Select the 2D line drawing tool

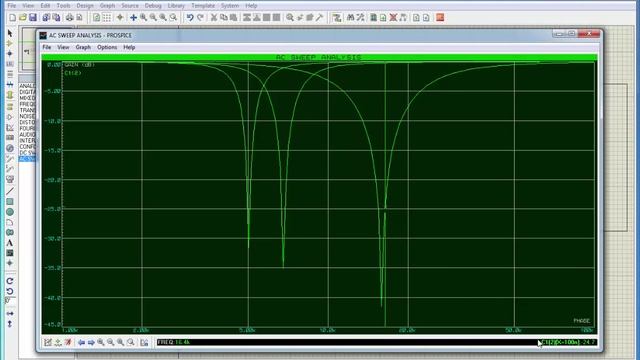[x=10, y=191]
